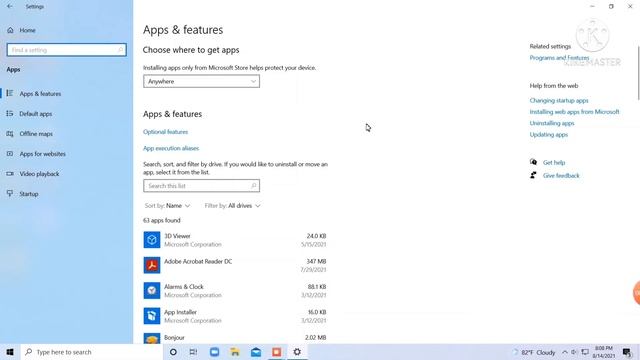This screenshot has width=640, height=360.
Task: Open Uninstalling apps help link
Action: pos(552,123)
